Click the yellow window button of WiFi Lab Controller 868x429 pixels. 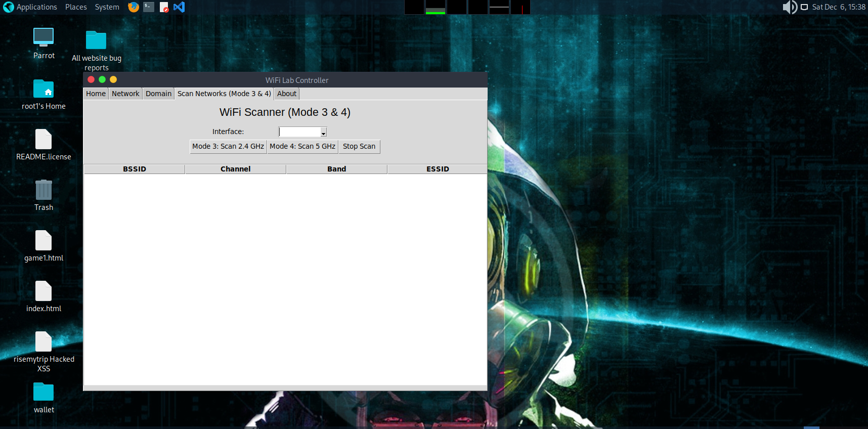tap(113, 79)
